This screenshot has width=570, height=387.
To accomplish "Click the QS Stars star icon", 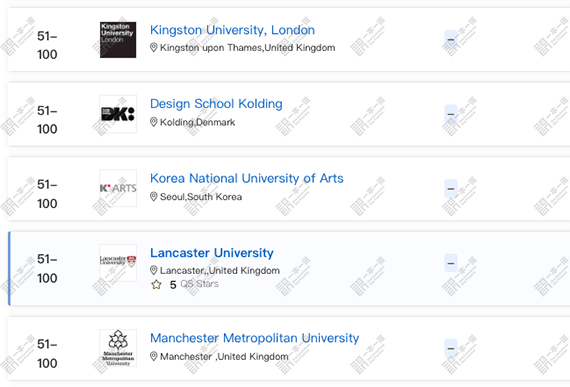I will click(156, 285).
